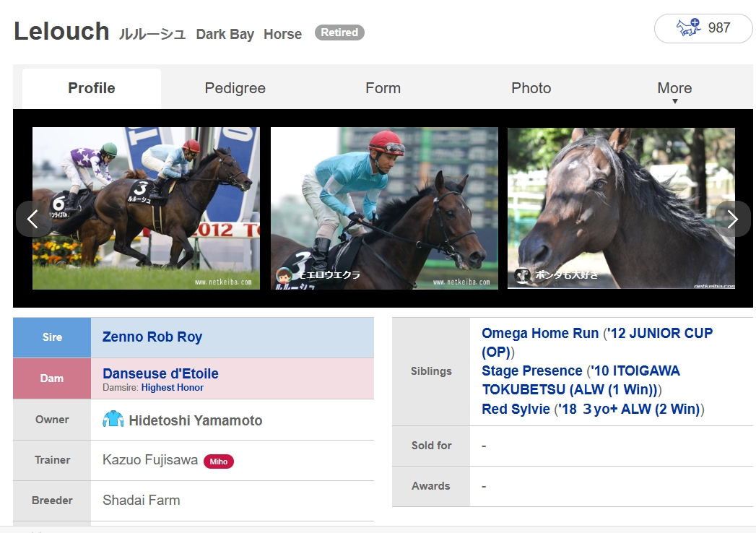Viewport: 756px width, 533px height.
Task: Click the user avatar on the middle photo
Action: (284, 275)
